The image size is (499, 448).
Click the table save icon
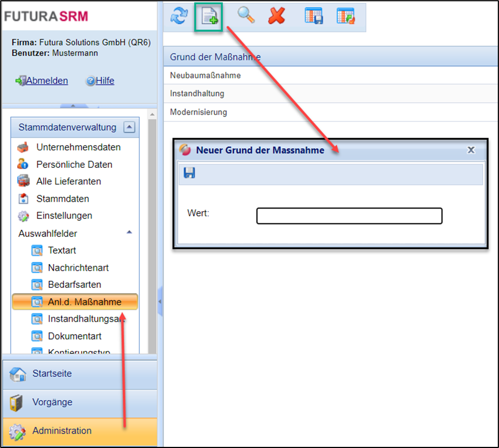pos(314,16)
